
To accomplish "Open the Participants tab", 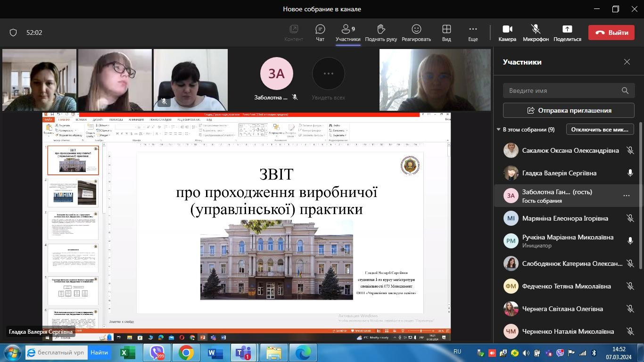I will tap(348, 33).
